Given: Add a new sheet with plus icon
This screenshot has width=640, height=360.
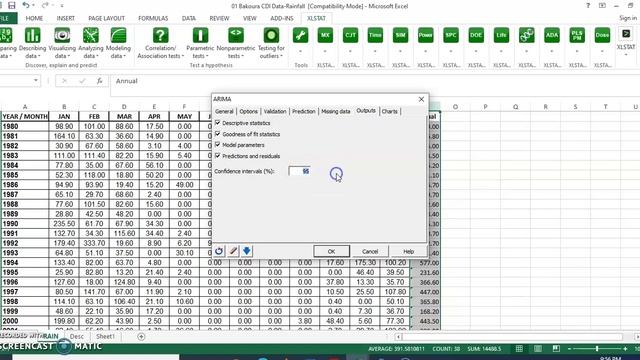Looking at the screenshot, I should point(141,337).
